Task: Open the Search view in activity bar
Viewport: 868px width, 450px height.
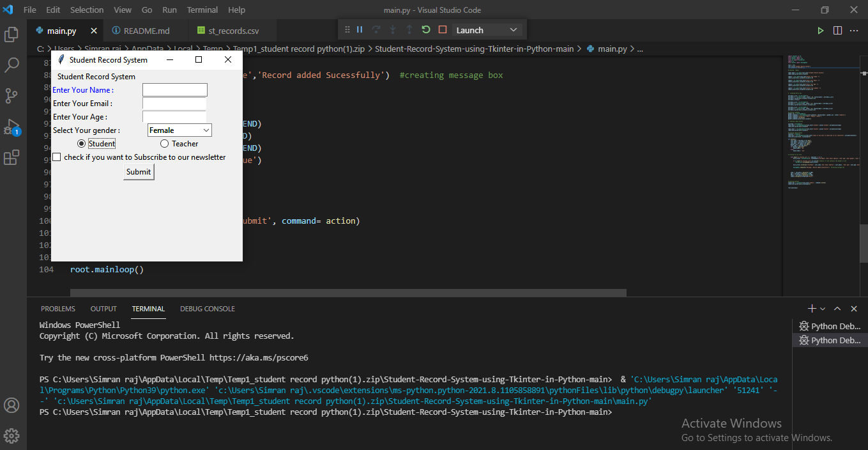Action: 11,65
